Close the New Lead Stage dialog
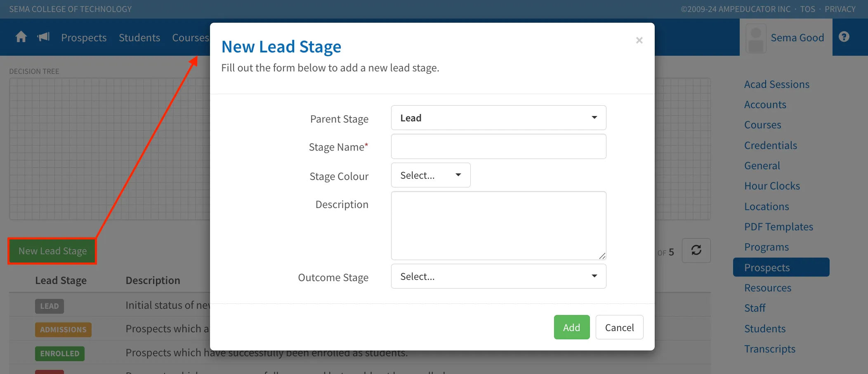This screenshot has height=374, width=868. click(639, 40)
